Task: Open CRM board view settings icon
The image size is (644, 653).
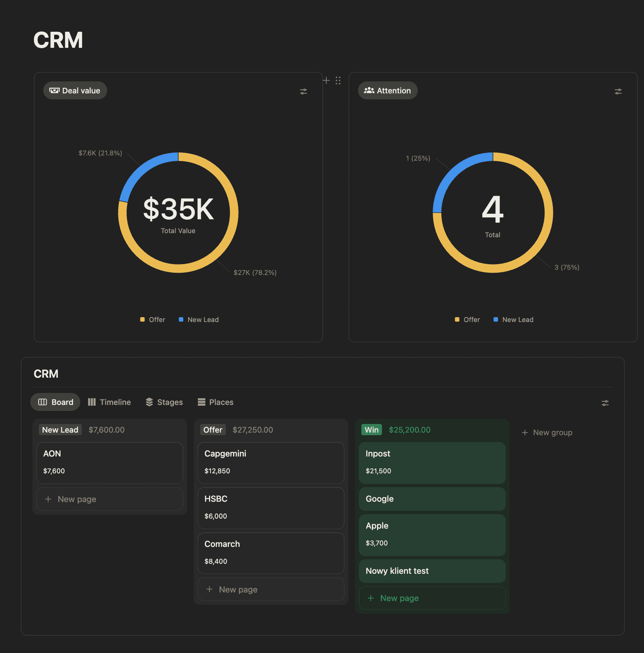Action: (605, 403)
